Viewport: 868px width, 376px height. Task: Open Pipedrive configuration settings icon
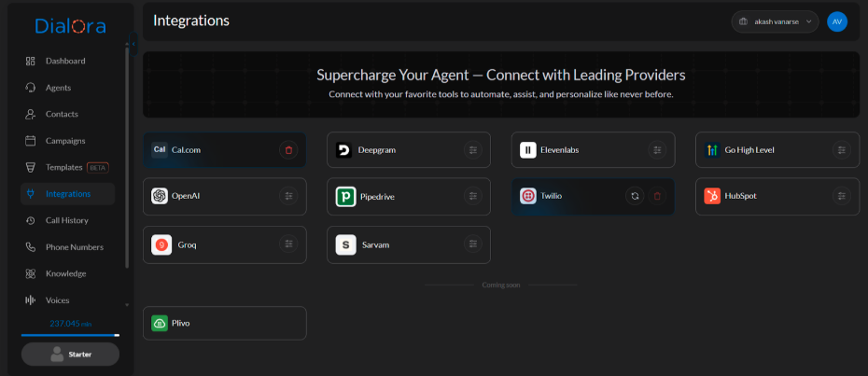coord(473,196)
